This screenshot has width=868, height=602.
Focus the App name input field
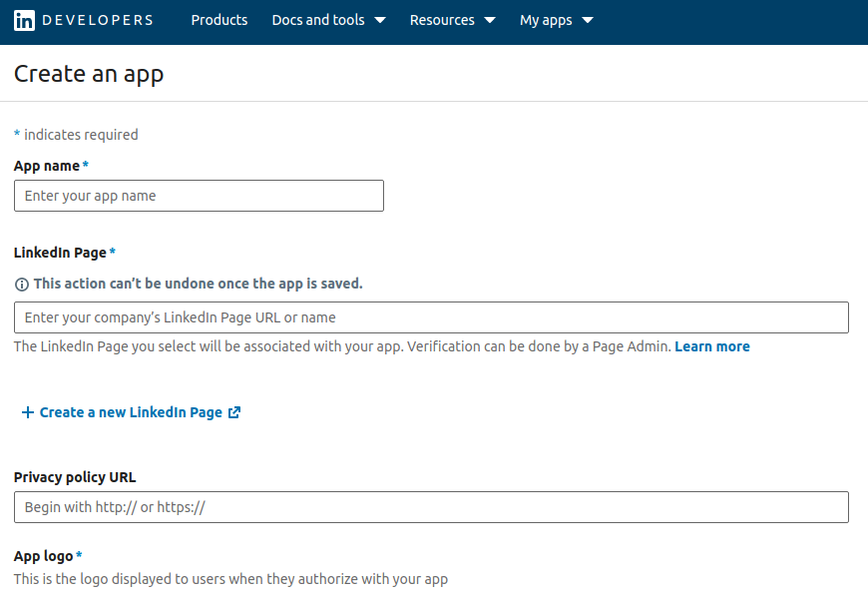199,196
